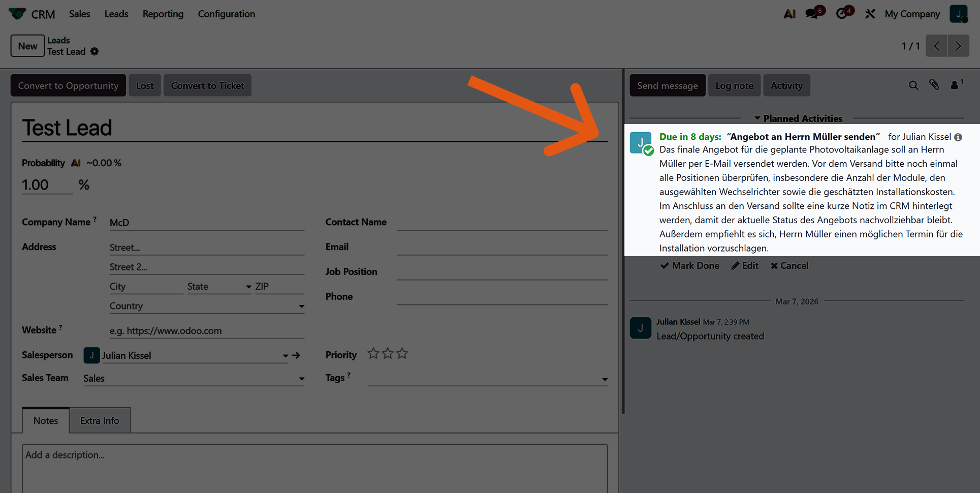Open the activities clock icon

click(843, 14)
